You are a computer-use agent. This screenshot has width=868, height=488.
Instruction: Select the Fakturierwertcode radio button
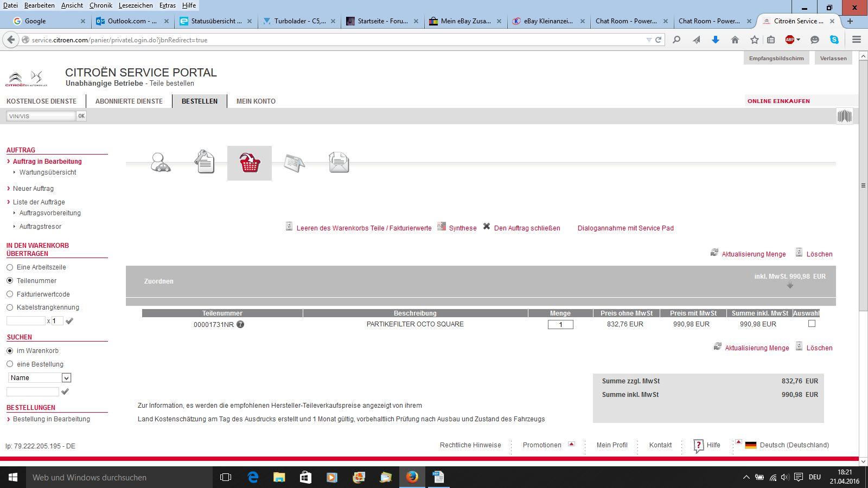[x=10, y=294]
